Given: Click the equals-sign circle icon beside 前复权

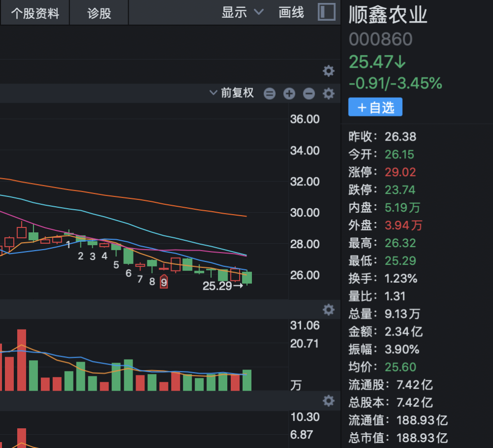Looking at the screenshot, I should [270, 93].
